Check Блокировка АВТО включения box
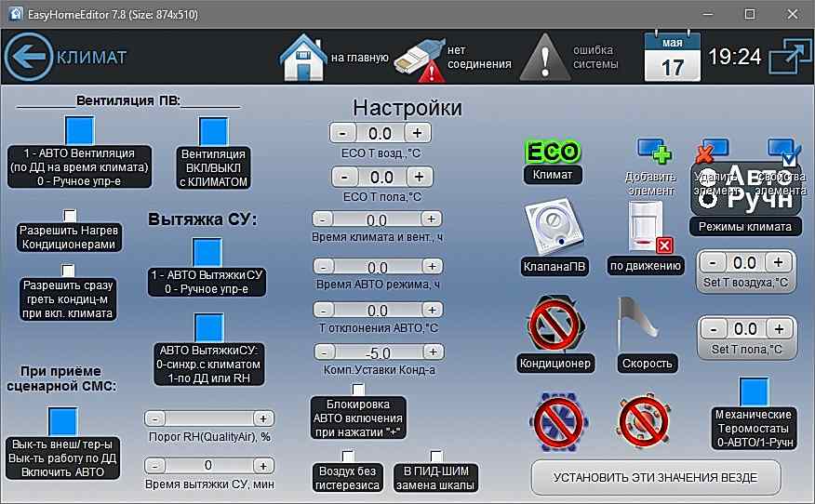Image resolution: width=815 pixels, height=504 pixels. 358,390
